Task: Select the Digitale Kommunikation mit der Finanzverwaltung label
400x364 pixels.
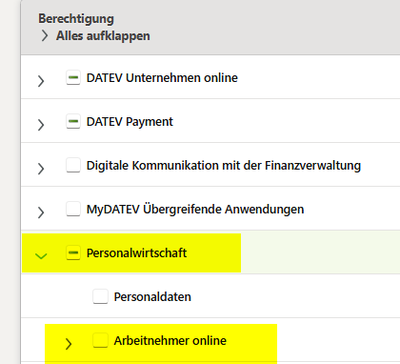Action: pos(224,166)
